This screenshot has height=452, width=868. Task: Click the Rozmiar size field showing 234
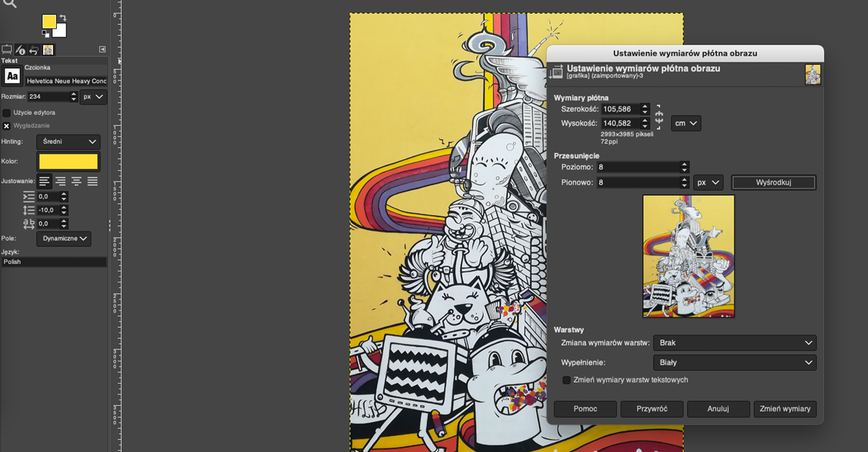point(48,97)
